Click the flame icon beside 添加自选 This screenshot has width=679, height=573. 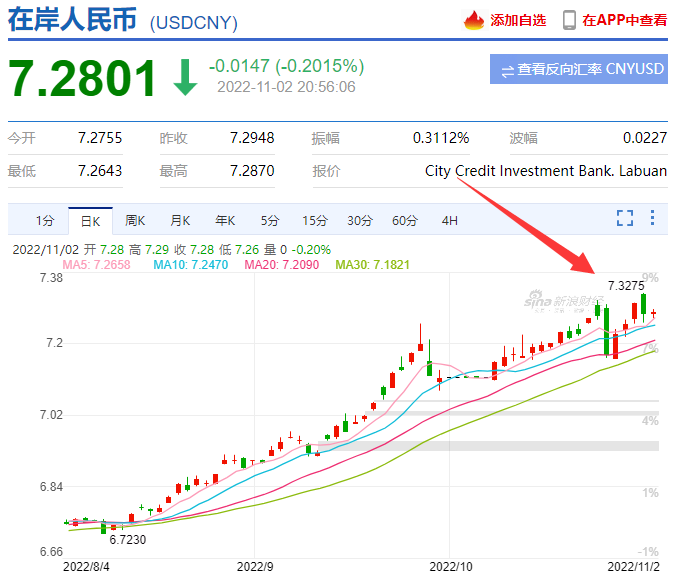(473, 20)
